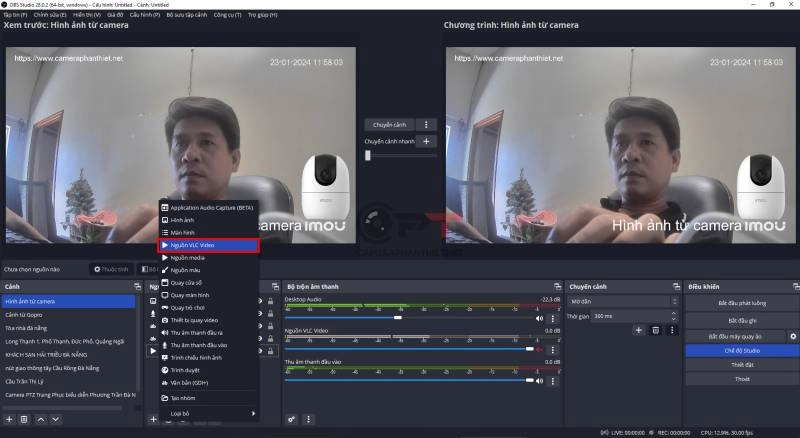This screenshot has height=438, width=800.
Task: Click the Thoát exit button
Action: tap(742, 379)
